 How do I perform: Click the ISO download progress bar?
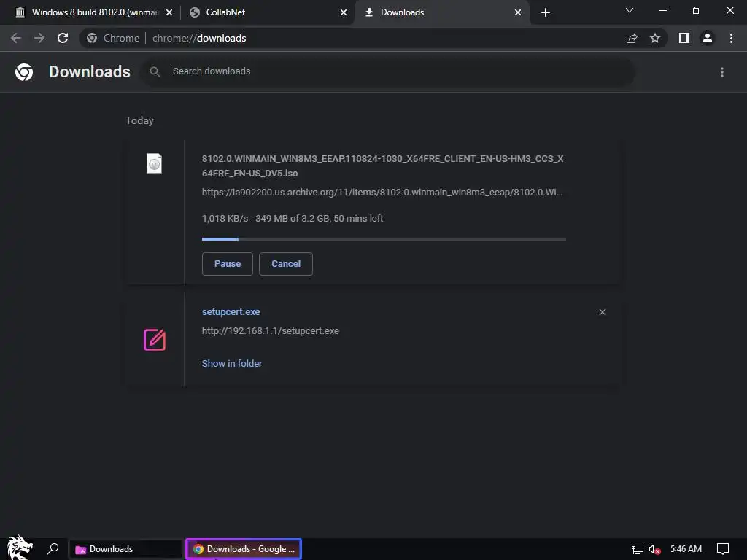(x=384, y=239)
